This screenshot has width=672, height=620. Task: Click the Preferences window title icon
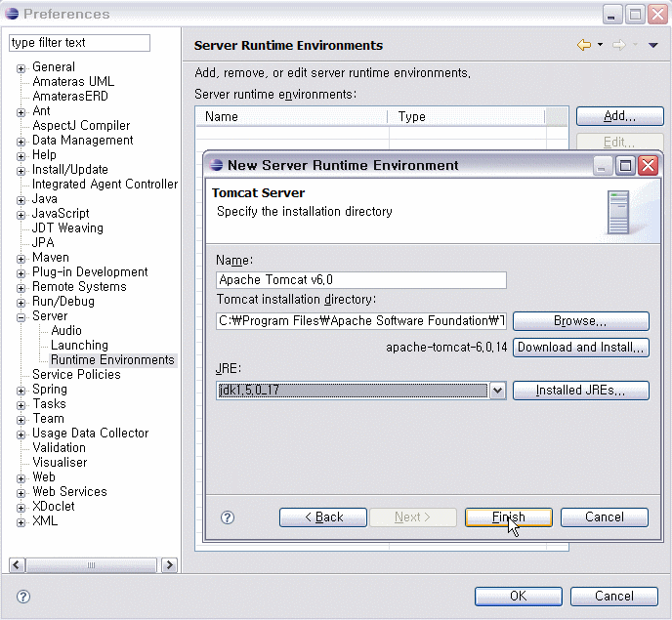12,14
